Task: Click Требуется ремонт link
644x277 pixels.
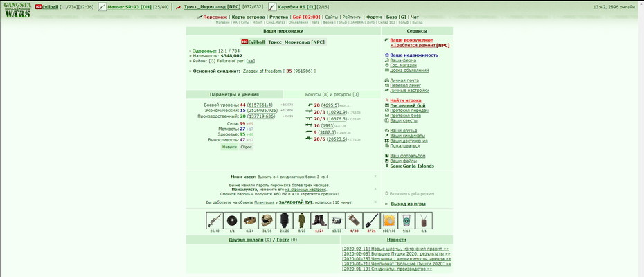Action: tap(413, 45)
